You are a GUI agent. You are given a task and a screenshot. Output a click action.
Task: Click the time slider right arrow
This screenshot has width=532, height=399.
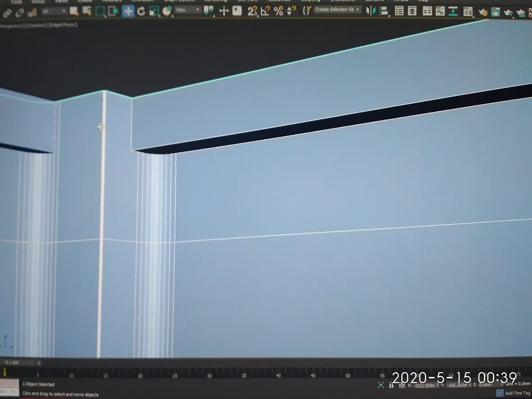[x=39, y=362]
